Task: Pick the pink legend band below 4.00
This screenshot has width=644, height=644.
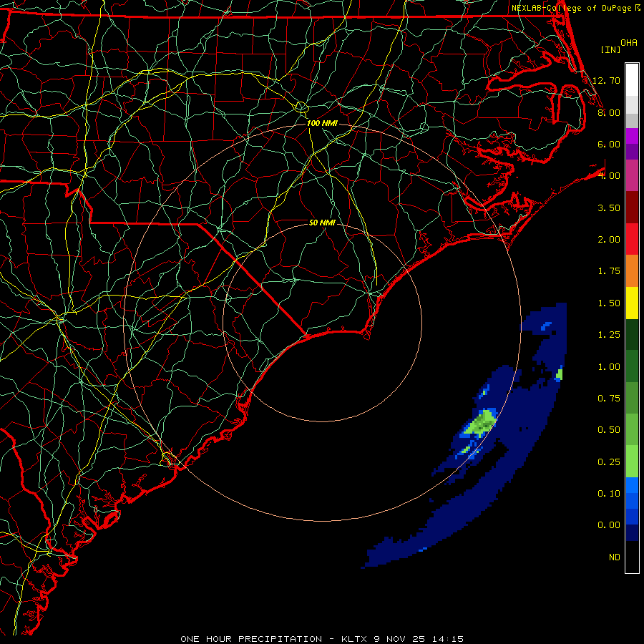Action: click(632, 176)
